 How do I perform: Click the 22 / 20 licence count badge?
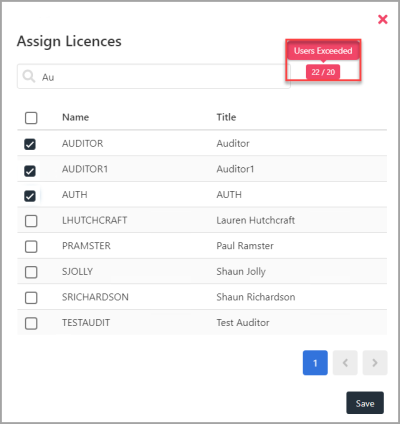pyautogui.click(x=323, y=72)
